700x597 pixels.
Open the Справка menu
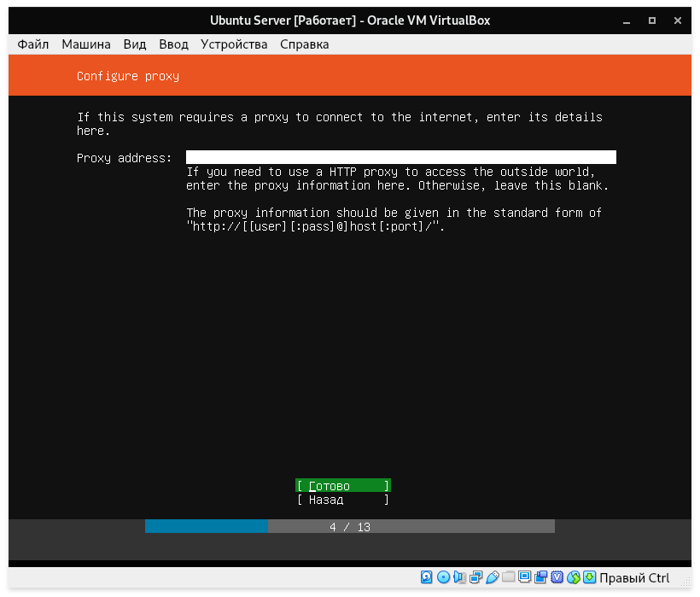(304, 44)
